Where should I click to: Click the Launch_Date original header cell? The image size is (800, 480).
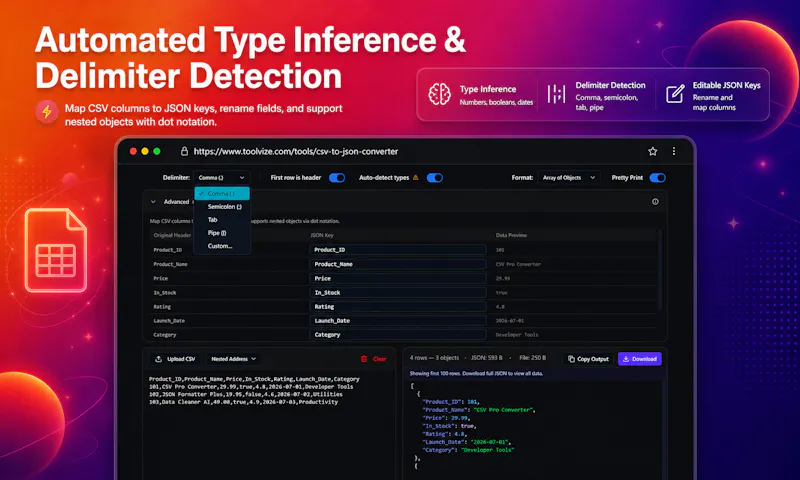(x=169, y=321)
